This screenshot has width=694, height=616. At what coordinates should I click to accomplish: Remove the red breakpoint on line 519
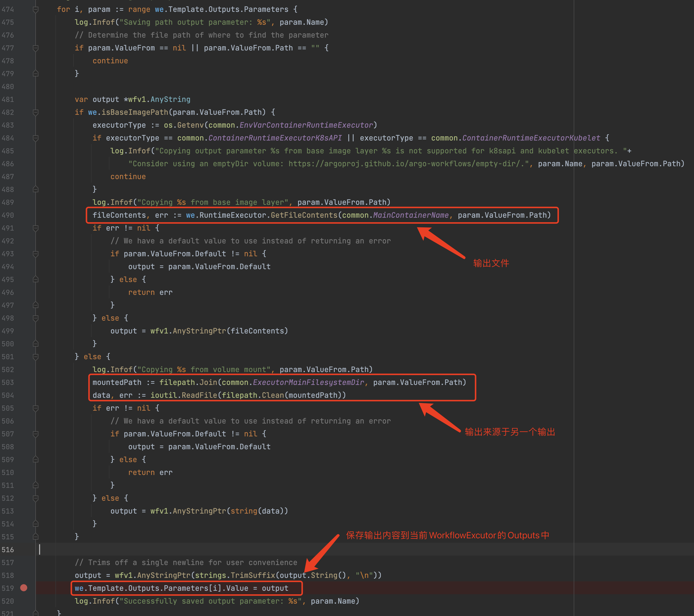click(x=24, y=588)
